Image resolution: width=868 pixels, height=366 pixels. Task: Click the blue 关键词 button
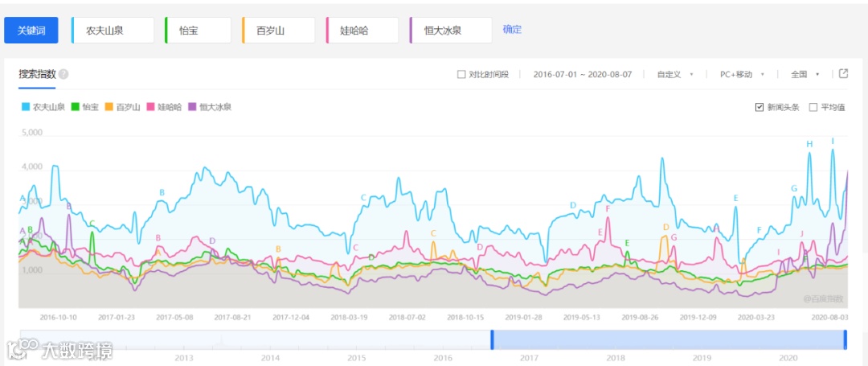coord(31,30)
